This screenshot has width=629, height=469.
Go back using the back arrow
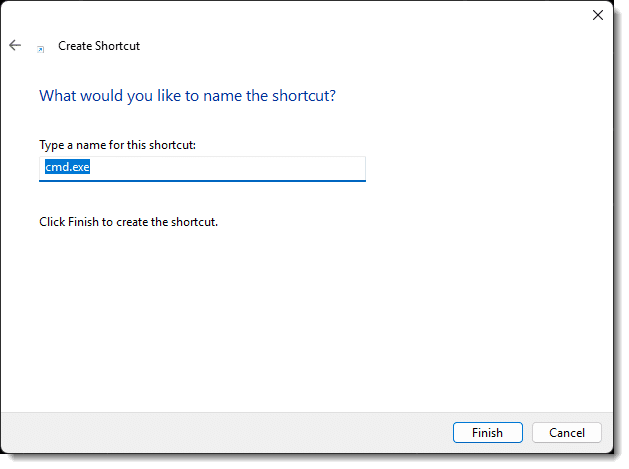coord(15,45)
